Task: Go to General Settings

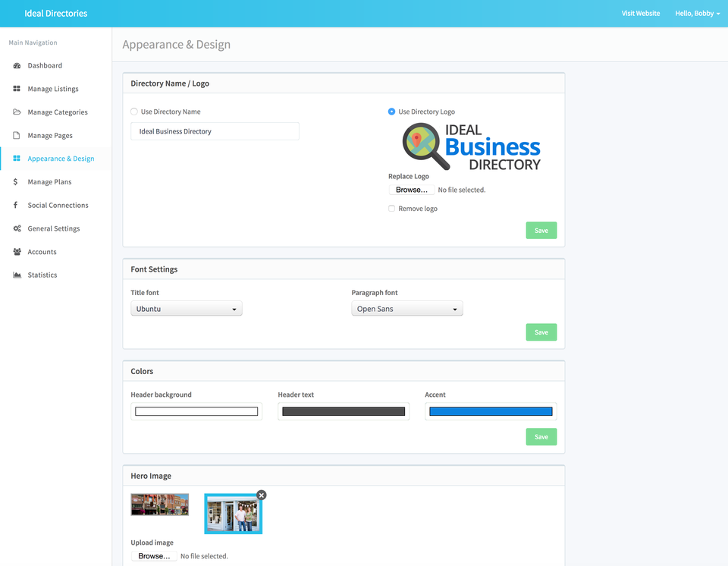Action: [55, 228]
